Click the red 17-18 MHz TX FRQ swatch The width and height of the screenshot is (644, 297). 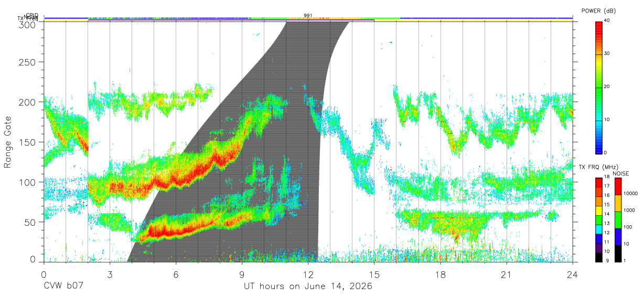[598, 182]
